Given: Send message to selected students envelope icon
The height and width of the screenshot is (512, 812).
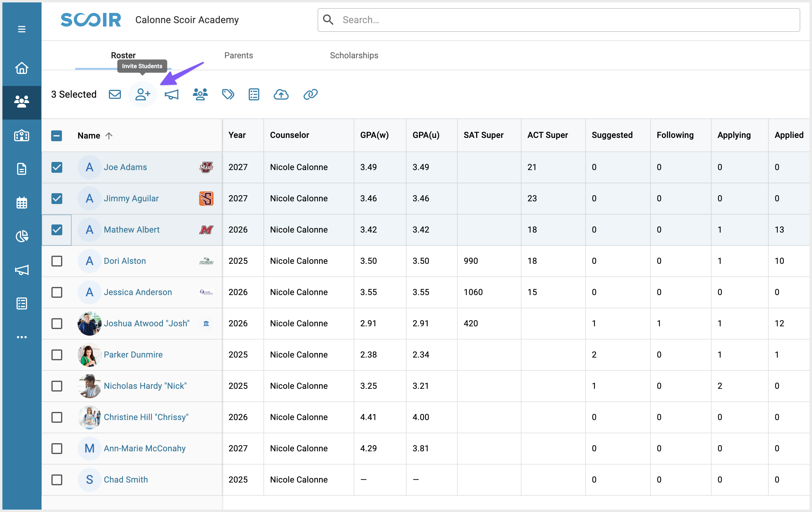Looking at the screenshot, I should [x=115, y=94].
